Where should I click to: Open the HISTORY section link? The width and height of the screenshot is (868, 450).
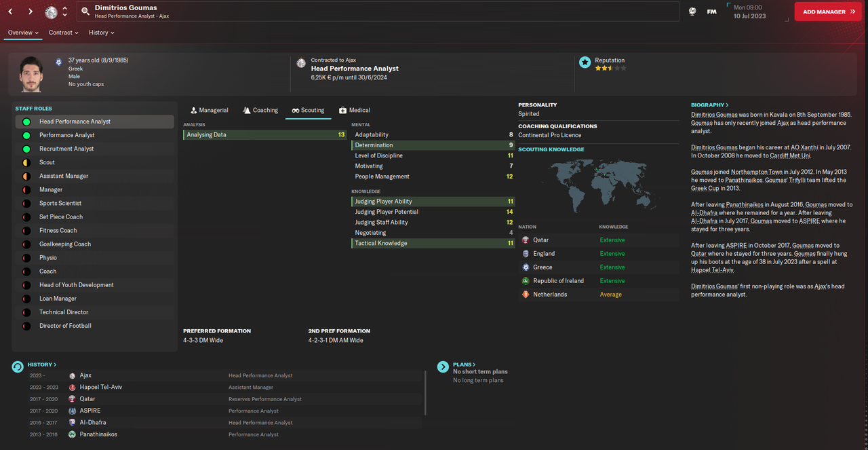click(42, 364)
